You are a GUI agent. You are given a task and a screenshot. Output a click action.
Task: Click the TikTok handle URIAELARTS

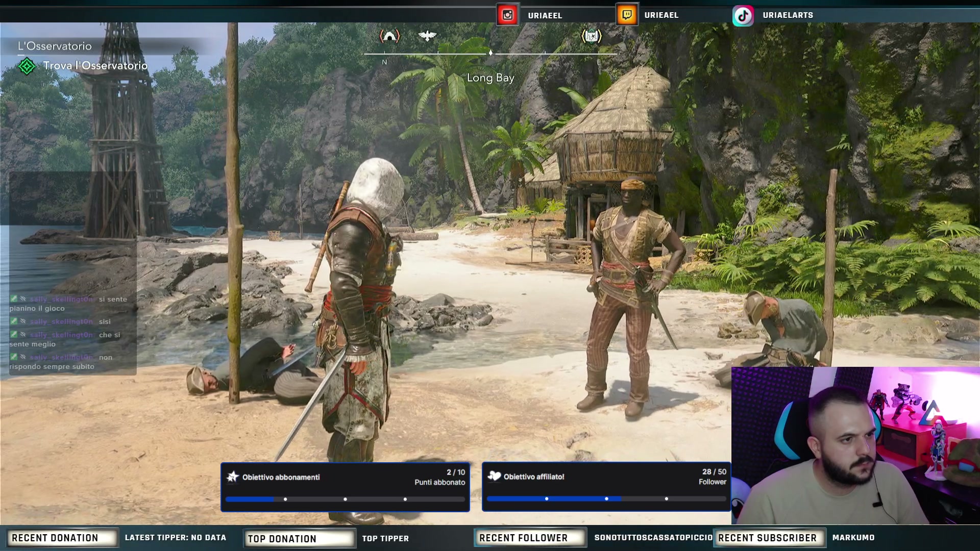coord(788,15)
